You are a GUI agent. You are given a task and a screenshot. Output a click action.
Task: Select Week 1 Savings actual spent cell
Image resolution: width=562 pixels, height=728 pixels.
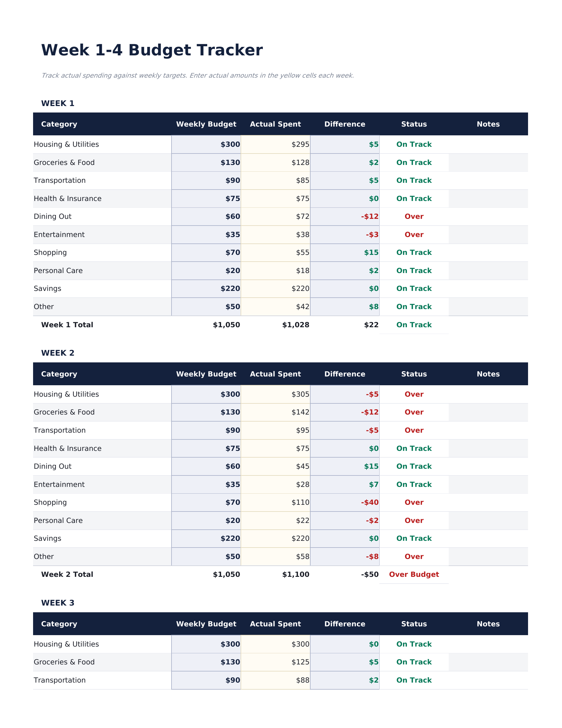click(x=275, y=289)
